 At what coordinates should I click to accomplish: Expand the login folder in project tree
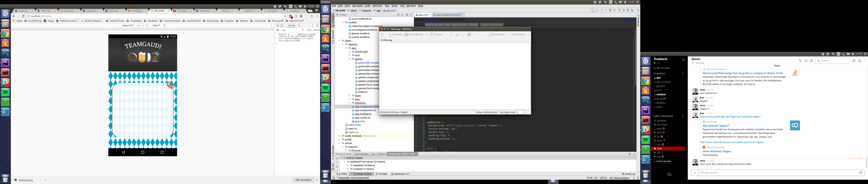tap(349, 95)
